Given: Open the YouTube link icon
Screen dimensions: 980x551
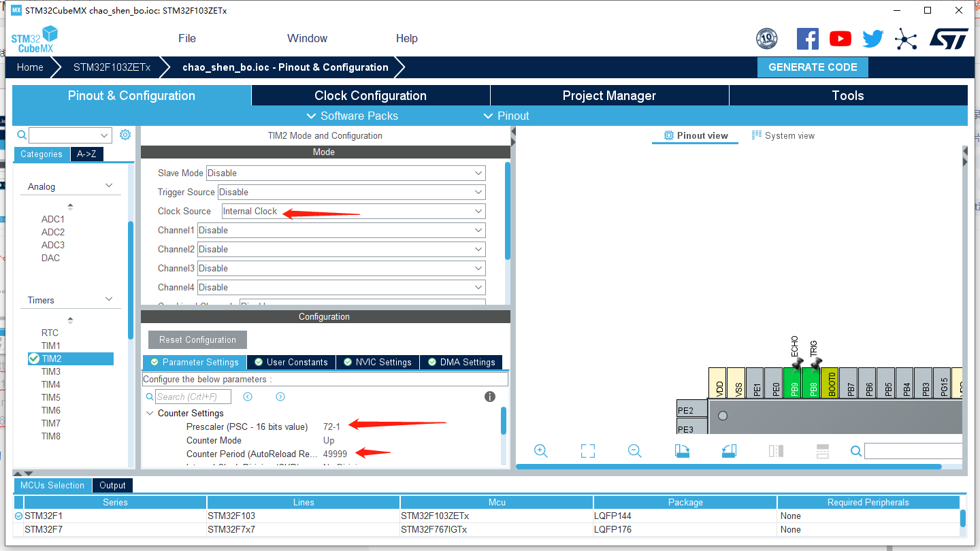Looking at the screenshot, I should pyautogui.click(x=840, y=39).
